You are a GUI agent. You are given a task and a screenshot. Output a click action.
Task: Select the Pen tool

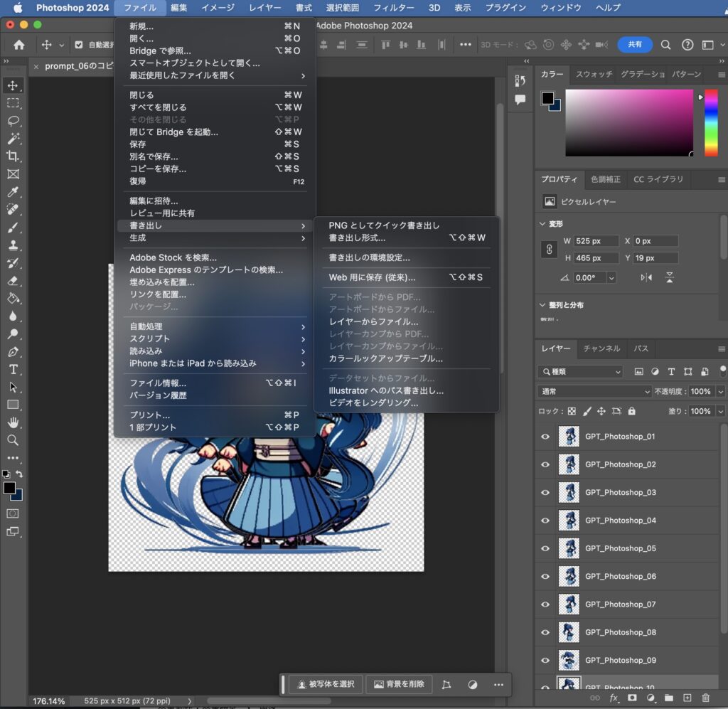pos(13,351)
